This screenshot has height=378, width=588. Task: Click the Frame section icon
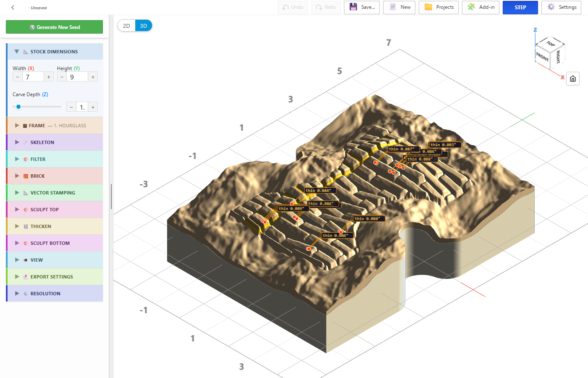(x=25, y=126)
